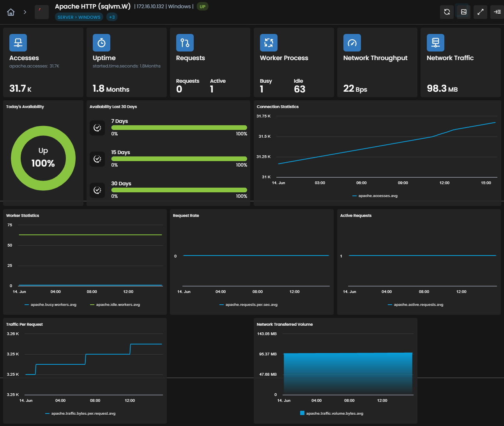Click the Uptime stopwatch icon
Viewport: 504px width, 426px height.
[101, 43]
